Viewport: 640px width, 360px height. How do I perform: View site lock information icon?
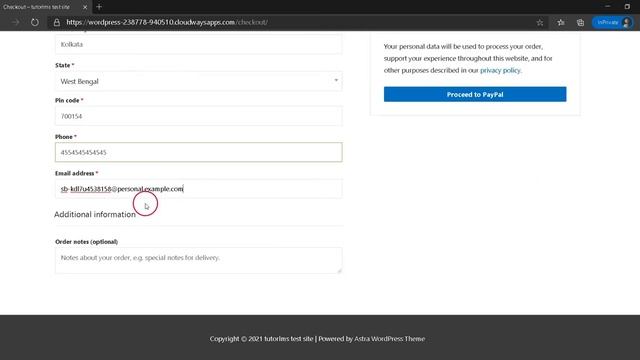(x=57, y=22)
